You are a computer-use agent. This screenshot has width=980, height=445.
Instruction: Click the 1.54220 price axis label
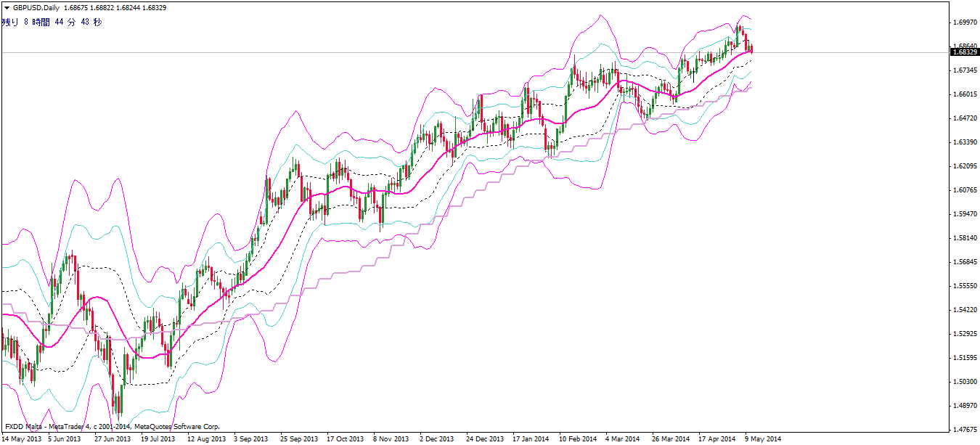pos(964,310)
